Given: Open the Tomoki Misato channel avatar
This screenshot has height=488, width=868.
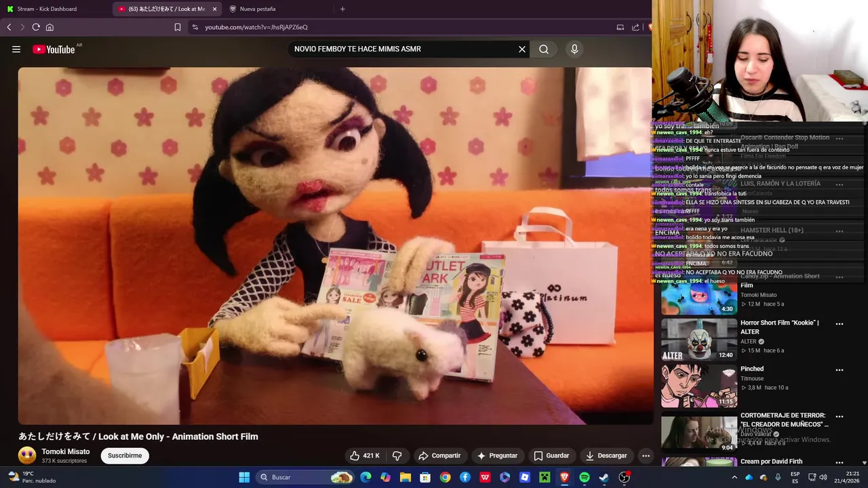Looking at the screenshot, I should [27, 455].
